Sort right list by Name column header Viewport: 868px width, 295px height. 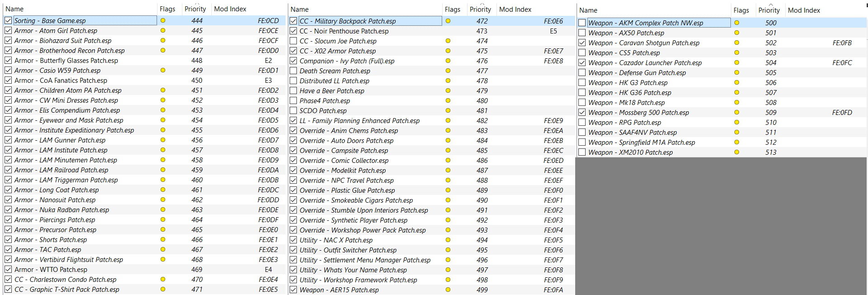(588, 10)
